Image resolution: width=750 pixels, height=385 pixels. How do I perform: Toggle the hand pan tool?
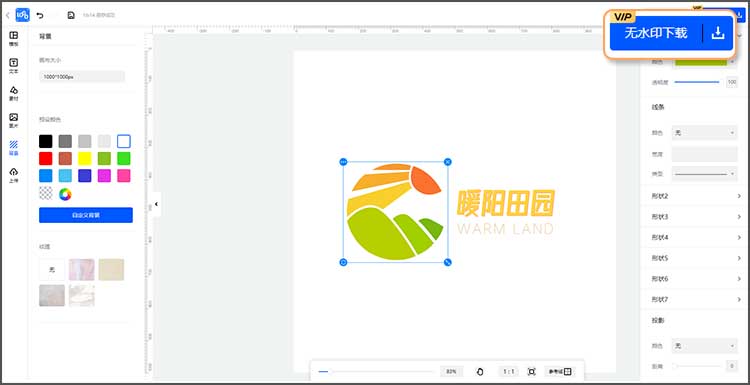click(480, 372)
